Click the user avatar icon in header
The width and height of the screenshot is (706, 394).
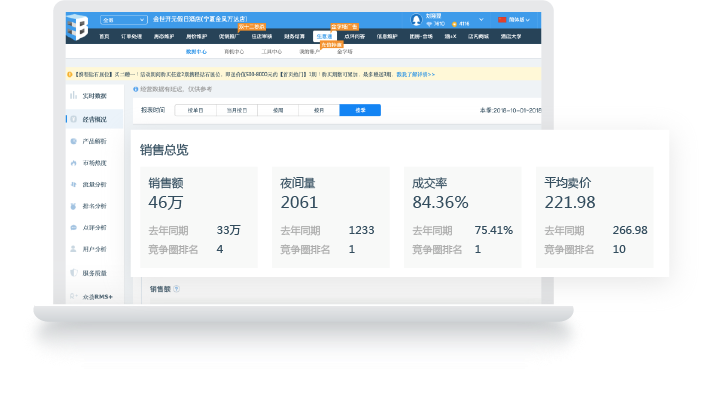coord(416,20)
